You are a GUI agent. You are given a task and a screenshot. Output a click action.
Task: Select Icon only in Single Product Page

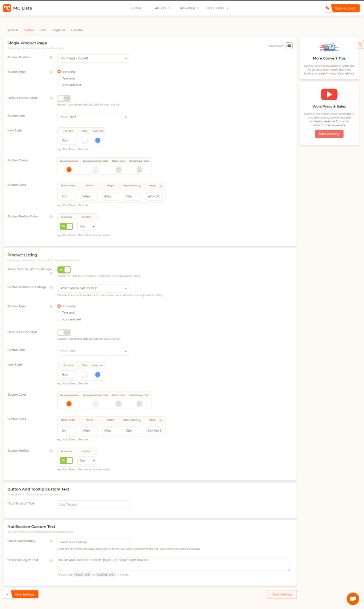coord(59,72)
